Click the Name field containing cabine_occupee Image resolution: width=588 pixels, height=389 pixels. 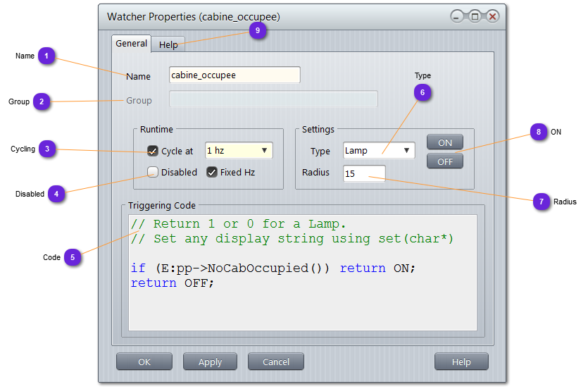pos(234,75)
